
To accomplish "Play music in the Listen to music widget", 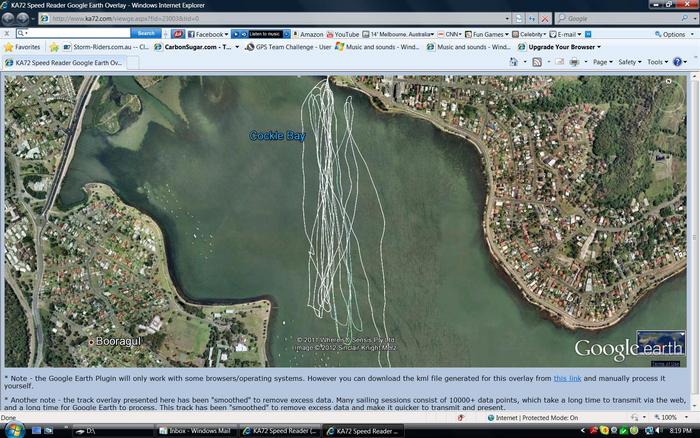I will pyautogui.click(x=236, y=34).
